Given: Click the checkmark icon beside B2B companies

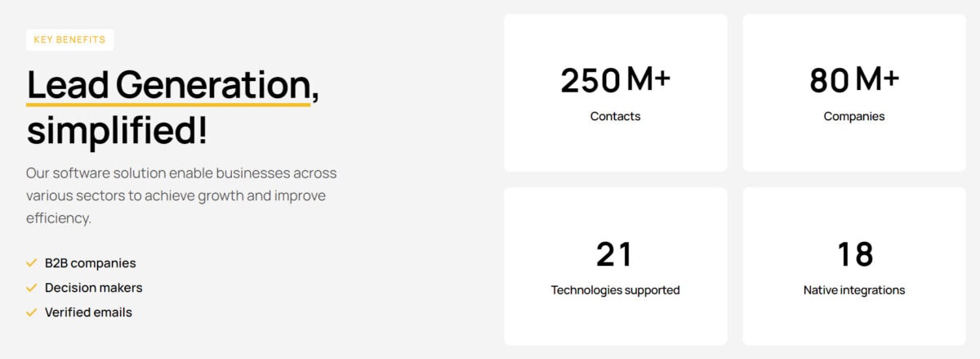Looking at the screenshot, I should [32, 263].
